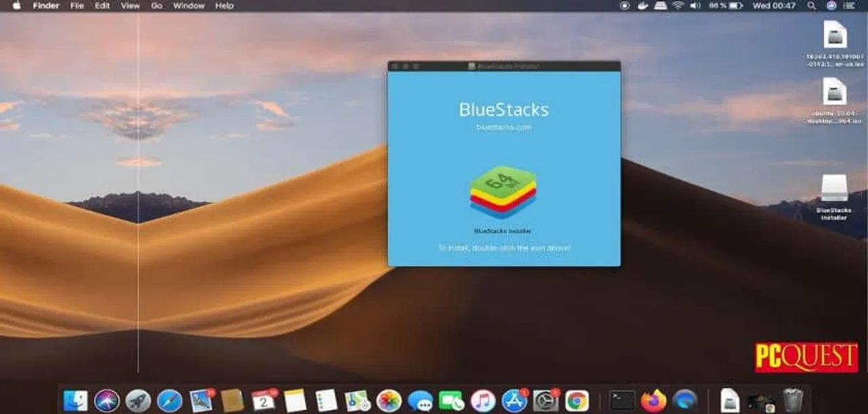The height and width of the screenshot is (414, 868).
Task: Open Google Chrome from the dock
Action: 577,400
